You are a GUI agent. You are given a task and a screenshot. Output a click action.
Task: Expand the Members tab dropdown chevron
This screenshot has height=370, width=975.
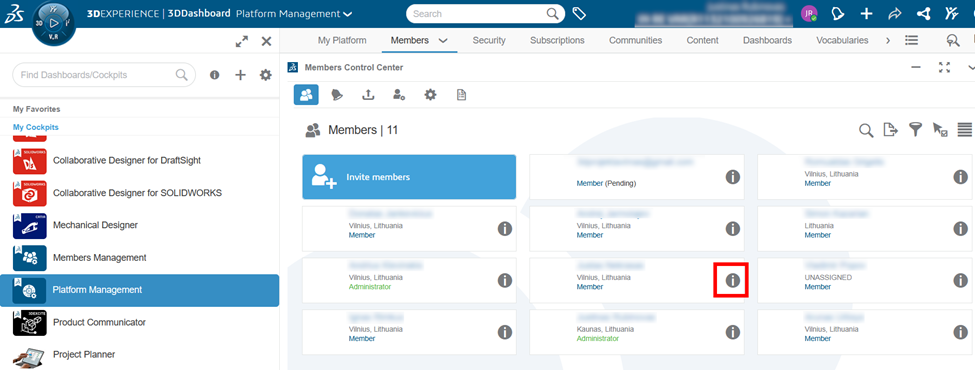[x=443, y=40]
